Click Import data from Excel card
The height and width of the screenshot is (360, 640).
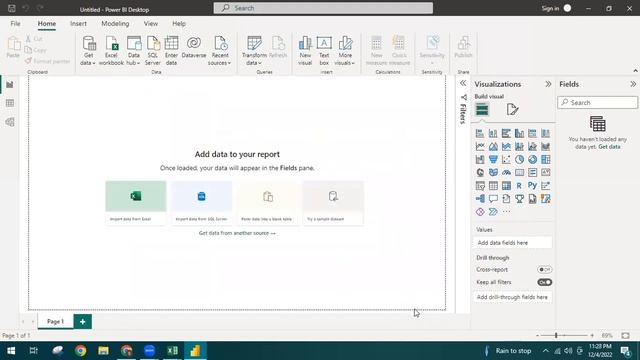coord(136,203)
